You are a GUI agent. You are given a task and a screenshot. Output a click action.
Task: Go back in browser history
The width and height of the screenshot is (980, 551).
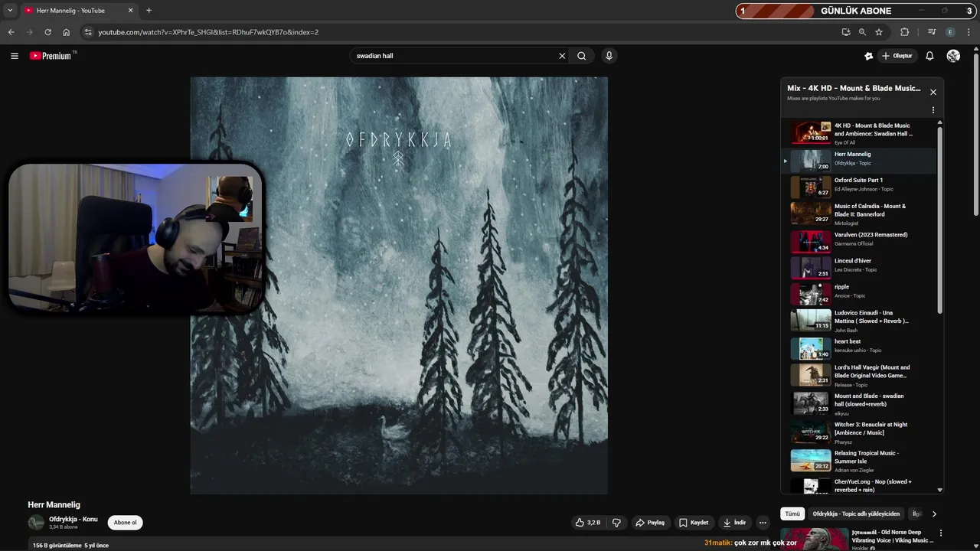[11, 32]
